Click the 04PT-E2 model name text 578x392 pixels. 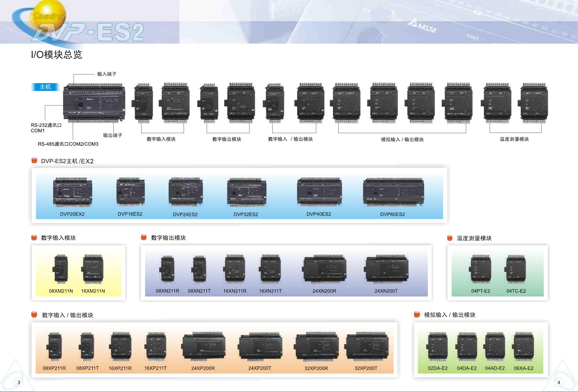480,291
